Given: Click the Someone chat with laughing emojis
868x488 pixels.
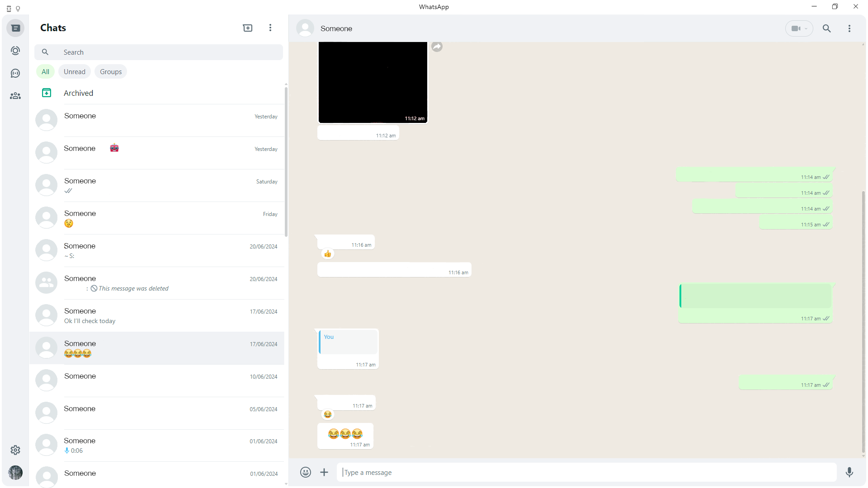Looking at the screenshot, I should [x=157, y=348].
